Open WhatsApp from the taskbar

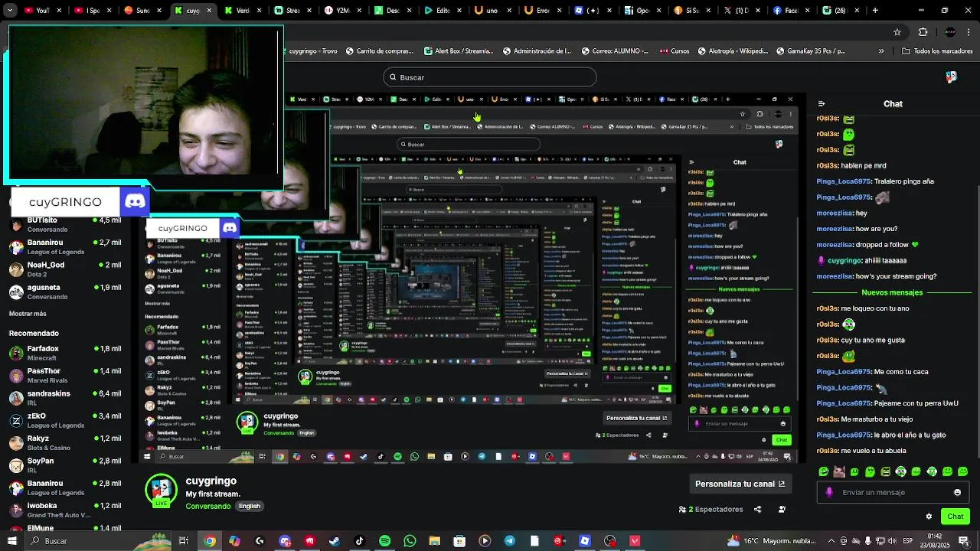pos(410,541)
